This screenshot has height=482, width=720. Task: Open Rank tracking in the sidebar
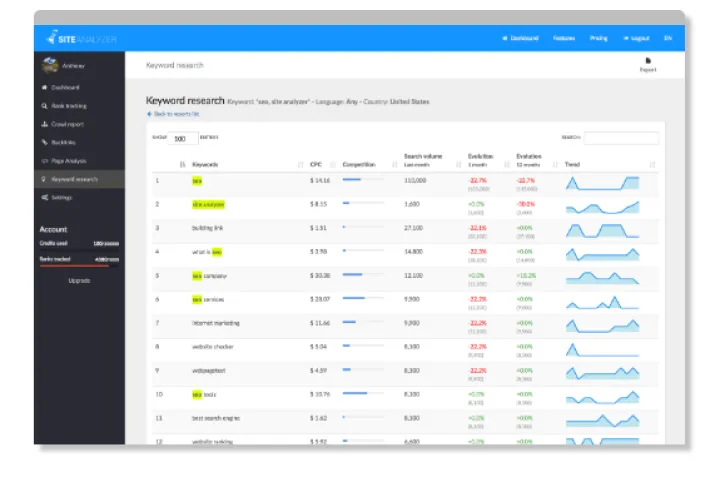71,106
